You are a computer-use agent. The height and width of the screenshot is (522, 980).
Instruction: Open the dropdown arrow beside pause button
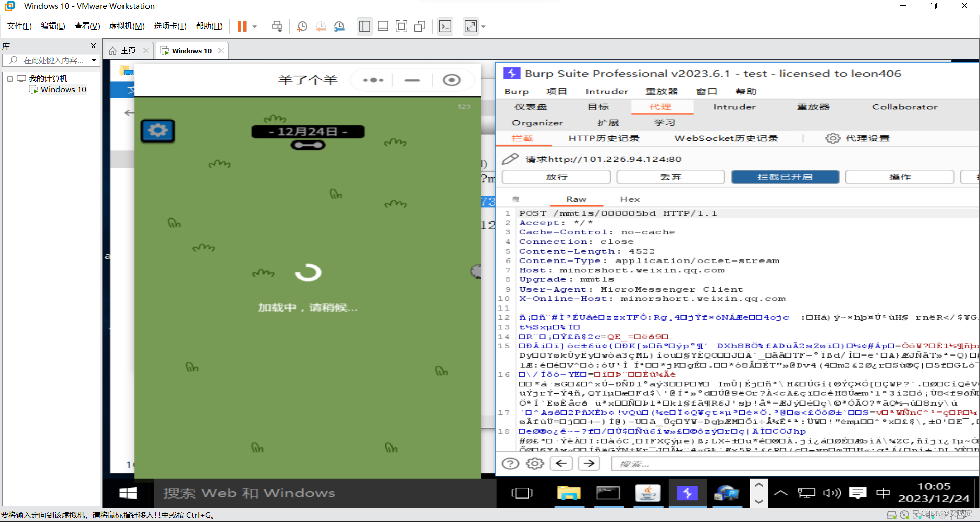[255, 26]
